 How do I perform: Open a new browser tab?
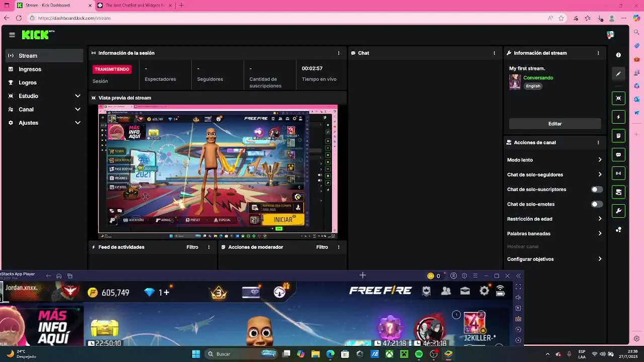click(181, 6)
